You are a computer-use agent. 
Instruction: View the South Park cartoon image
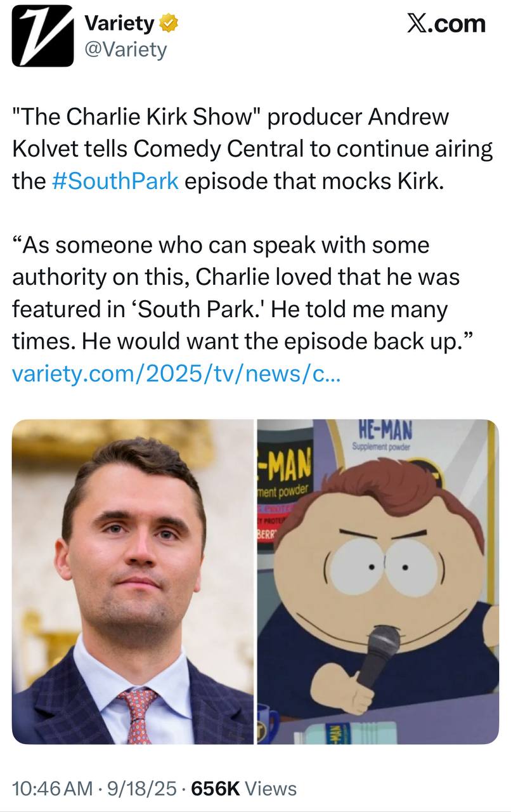(378, 582)
